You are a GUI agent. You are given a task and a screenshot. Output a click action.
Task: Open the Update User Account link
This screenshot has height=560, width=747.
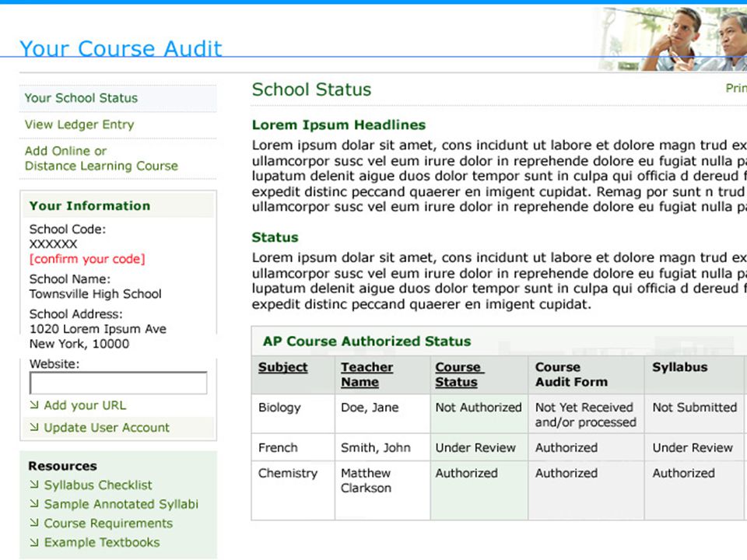point(107,428)
